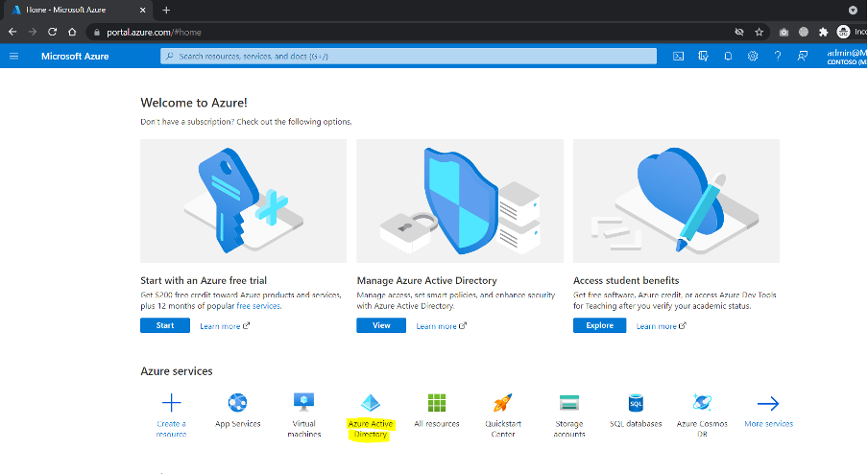The image size is (868, 474).
Task: Click the camera extension icon
Action: click(784, 32)
